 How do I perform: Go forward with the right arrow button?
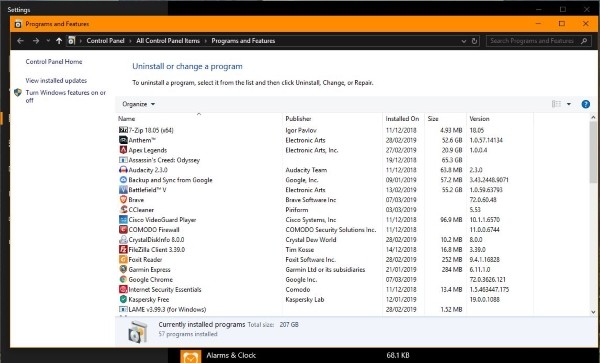(x=36, y=41)
